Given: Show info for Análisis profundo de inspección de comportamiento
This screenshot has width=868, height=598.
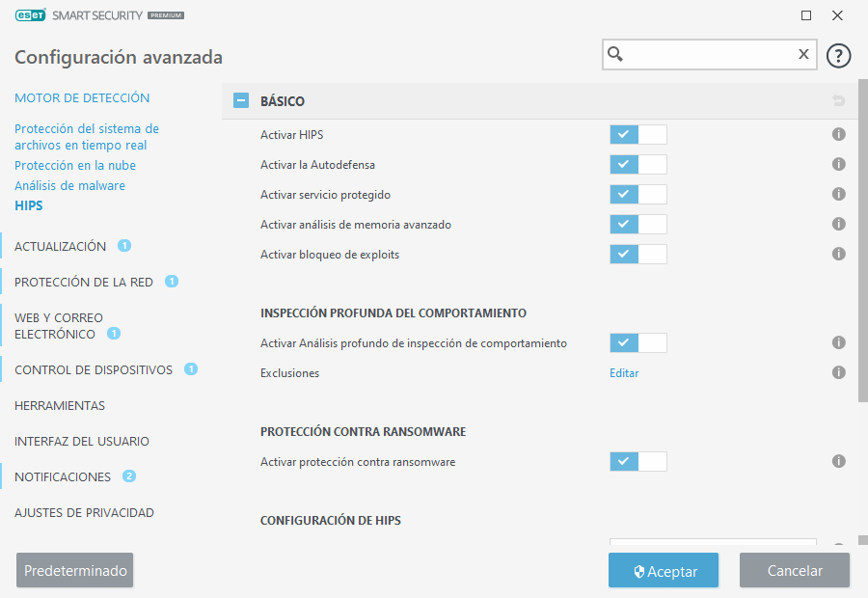Looking at the screenshot, I should 839,342.
